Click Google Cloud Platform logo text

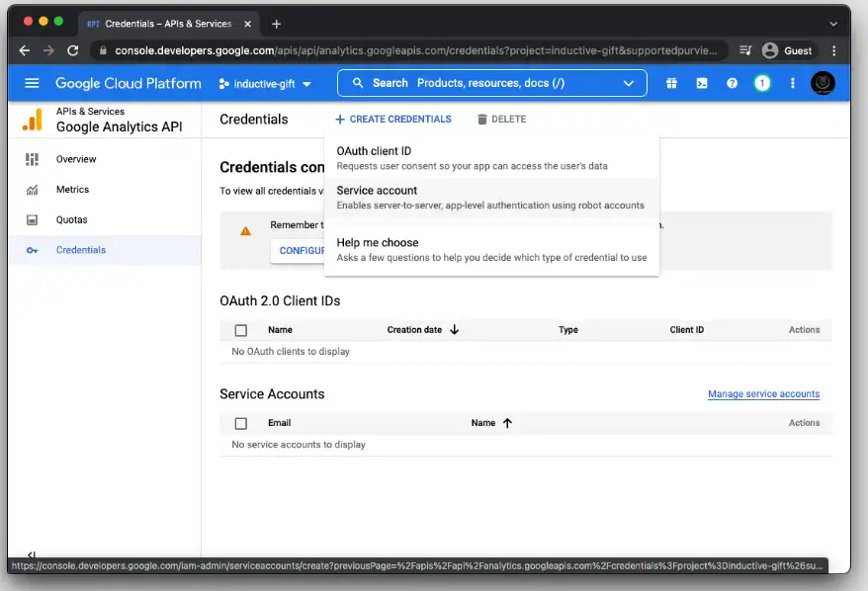click(x=129, y=83)
